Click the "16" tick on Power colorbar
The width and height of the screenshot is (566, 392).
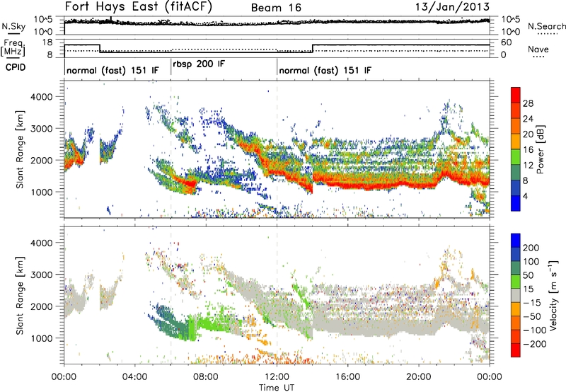coord(528,149)
